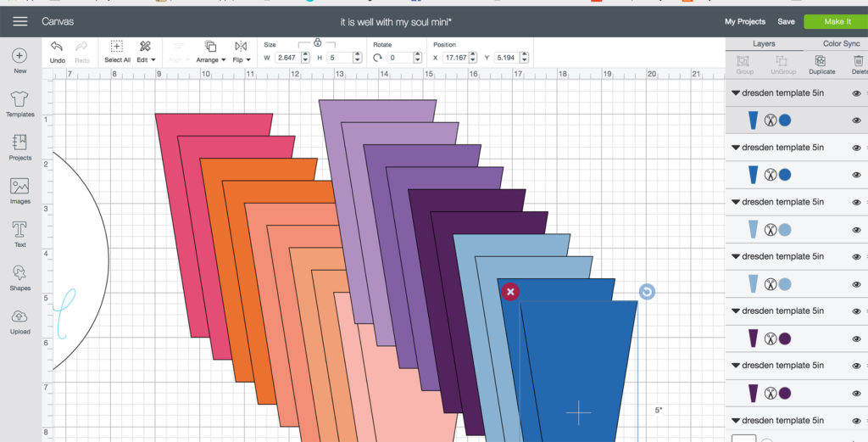This screenshot has width=868, height=442.
Task: Open the disabled Align dropdown
Action: tap(178, 52)
